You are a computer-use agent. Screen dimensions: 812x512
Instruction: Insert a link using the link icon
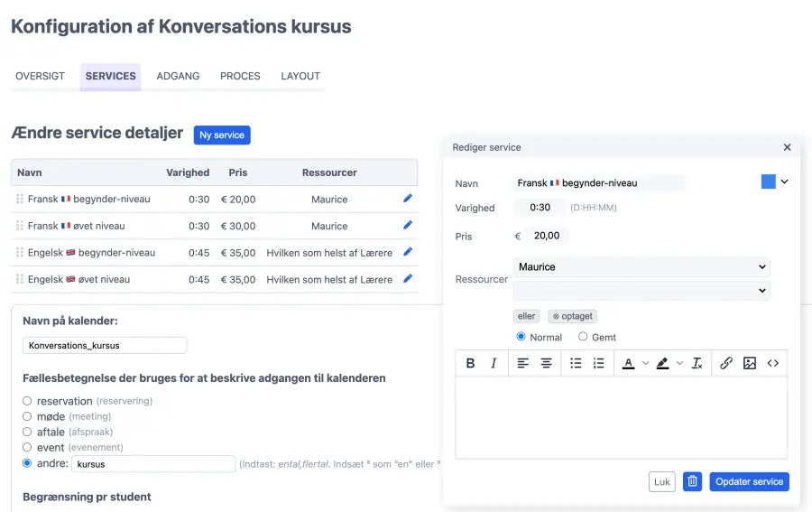(x=726, y=363)
